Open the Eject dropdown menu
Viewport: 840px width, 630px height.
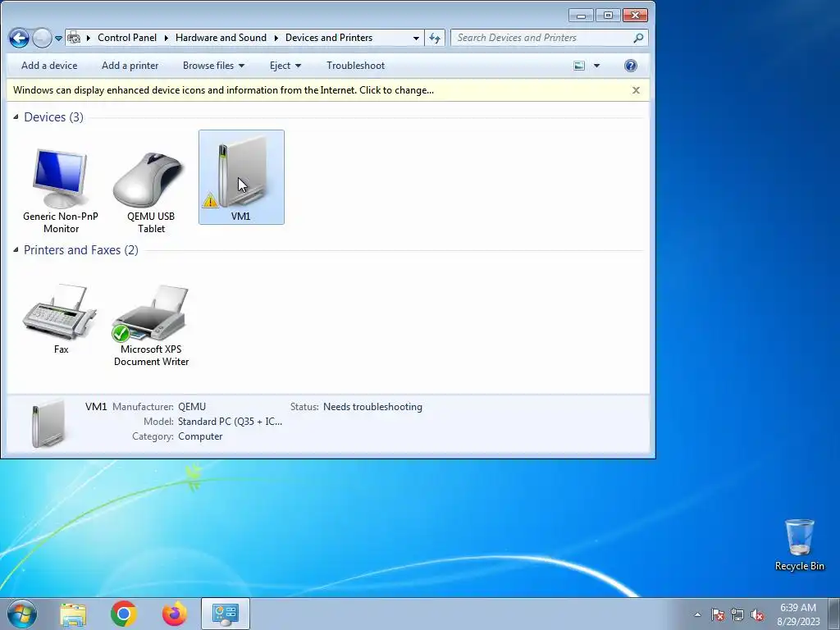pos(285,66)
